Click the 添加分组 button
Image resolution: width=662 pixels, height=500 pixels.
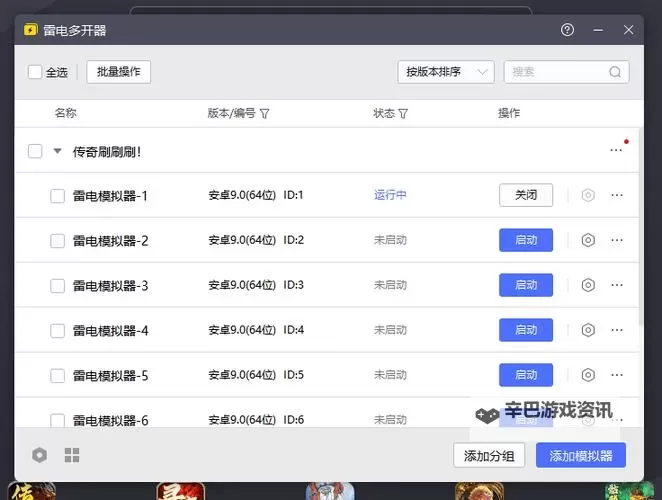tap(489, 456)
